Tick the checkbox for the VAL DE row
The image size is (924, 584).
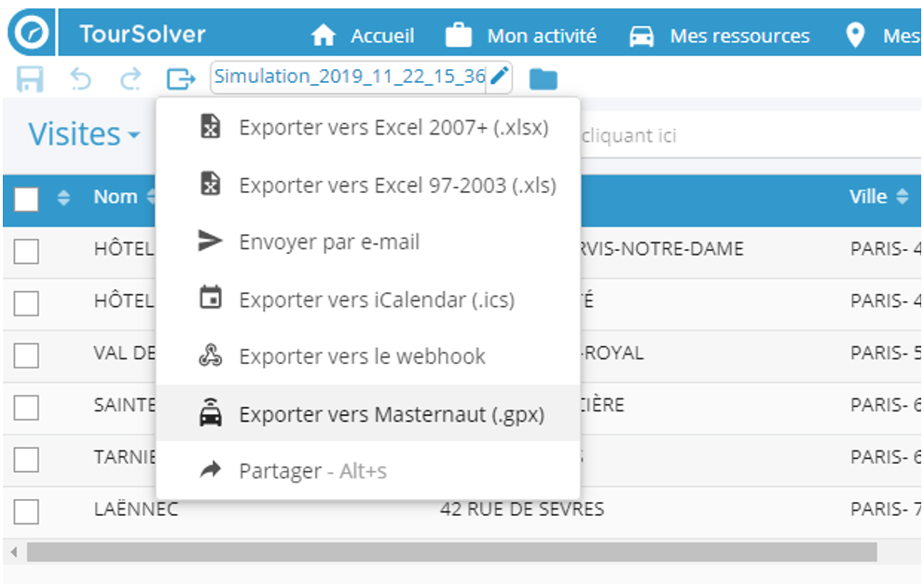(26, 355)
